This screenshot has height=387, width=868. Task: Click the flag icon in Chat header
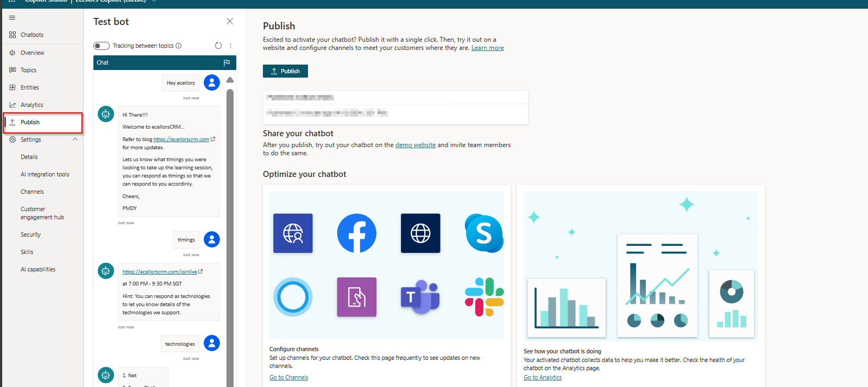227,63
